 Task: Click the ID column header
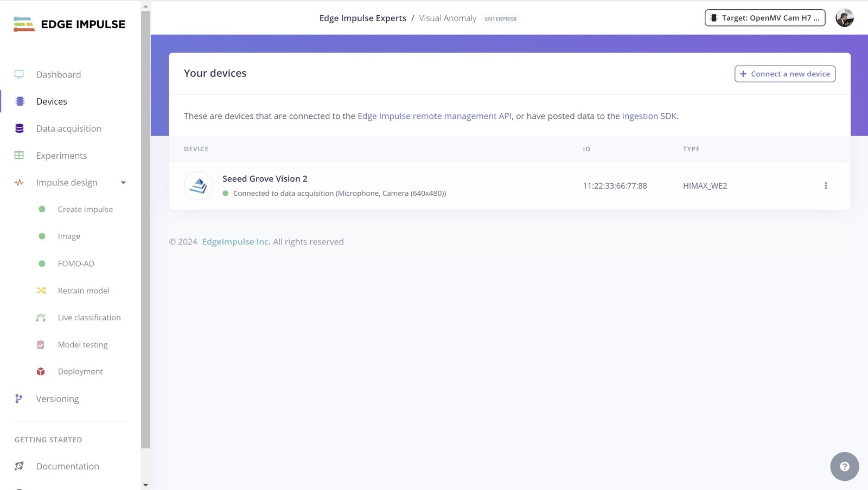click(586, 149)
